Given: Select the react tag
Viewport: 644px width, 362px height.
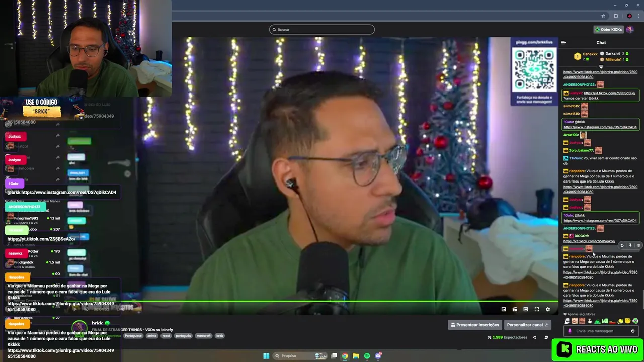Looking at the screenshot, I should 166,336.
